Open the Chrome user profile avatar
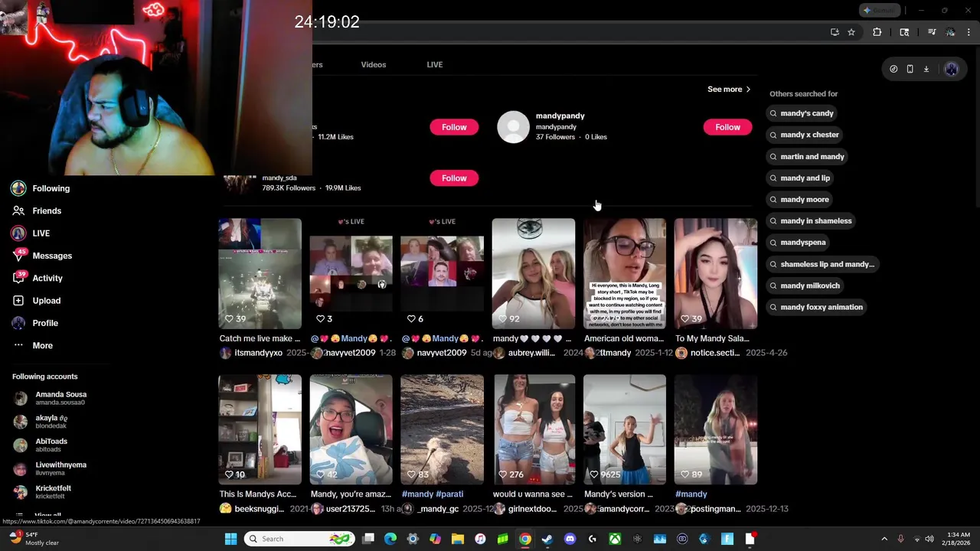980x551 pixels. 950,32
